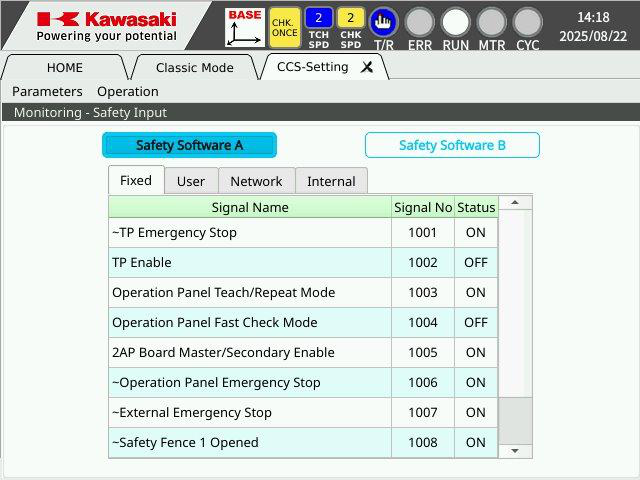Click the ERR error status lamp
This screenshot has width=640, height=480.
coord(420,22)
